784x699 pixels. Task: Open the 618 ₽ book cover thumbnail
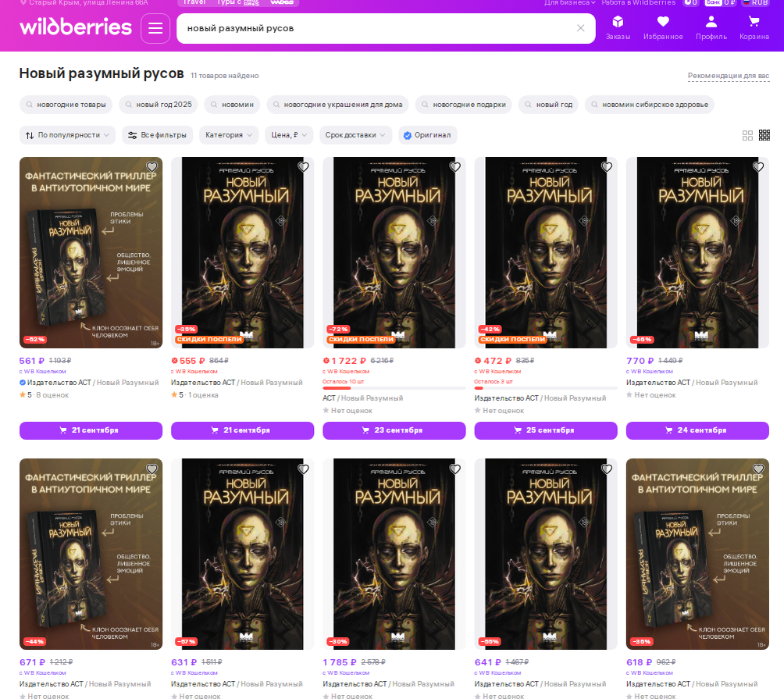pos(697,554)
